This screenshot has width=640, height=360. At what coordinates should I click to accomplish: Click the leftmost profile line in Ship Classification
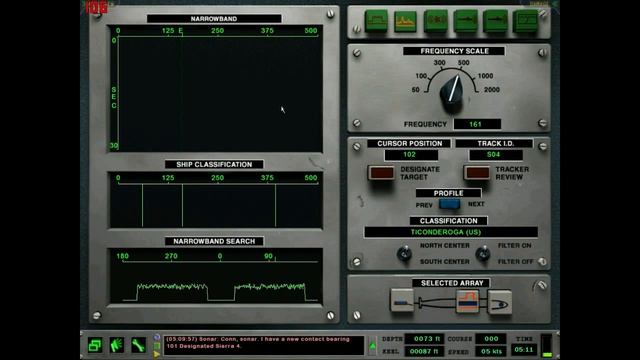(x=142, y=205)
